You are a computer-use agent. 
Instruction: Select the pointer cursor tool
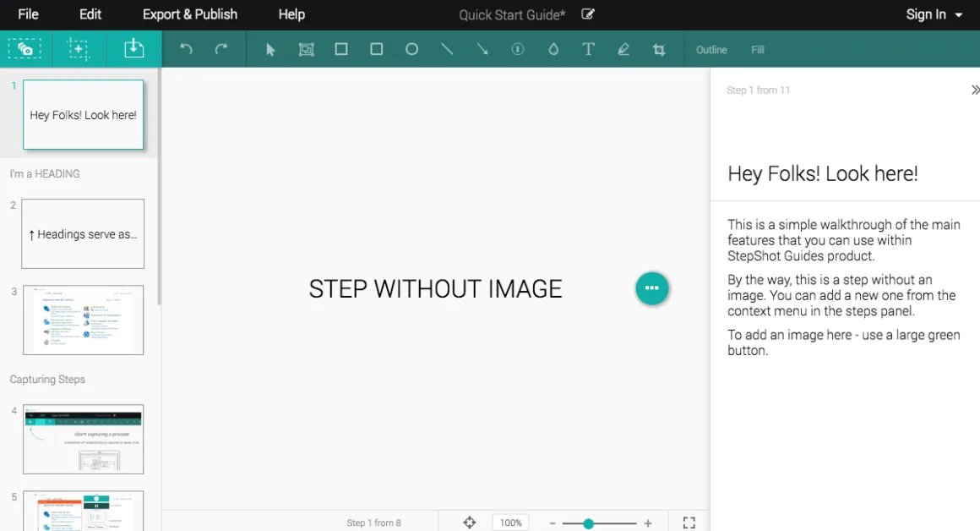270,49
